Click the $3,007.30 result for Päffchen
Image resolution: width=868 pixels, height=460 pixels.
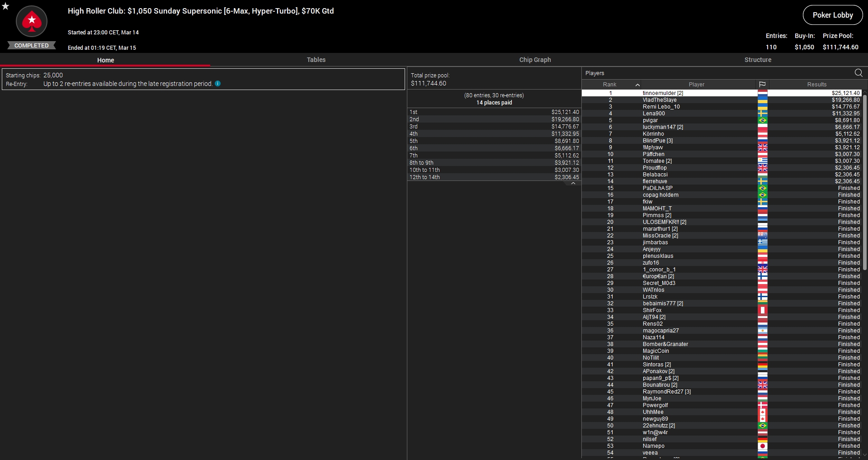click(x=847, y=154)
